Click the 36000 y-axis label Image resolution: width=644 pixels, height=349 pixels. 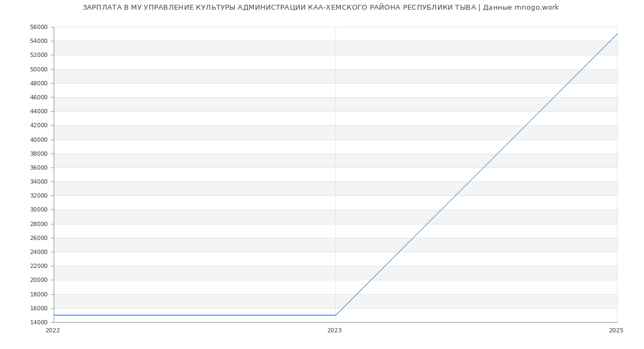point(39,168)
